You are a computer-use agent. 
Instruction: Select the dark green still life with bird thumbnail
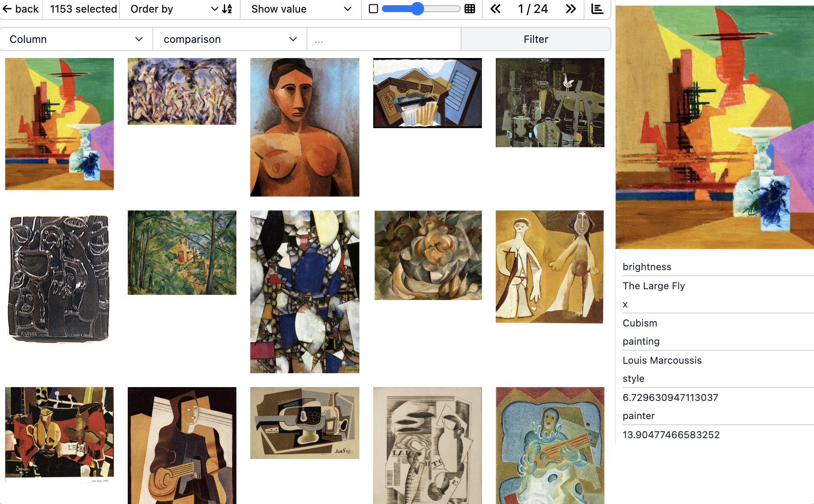(550, 103)
